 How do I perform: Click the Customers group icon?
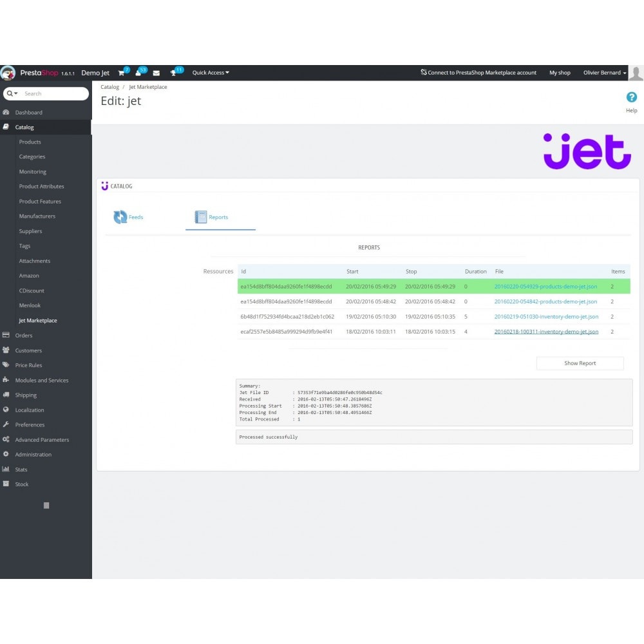[6, 350]
